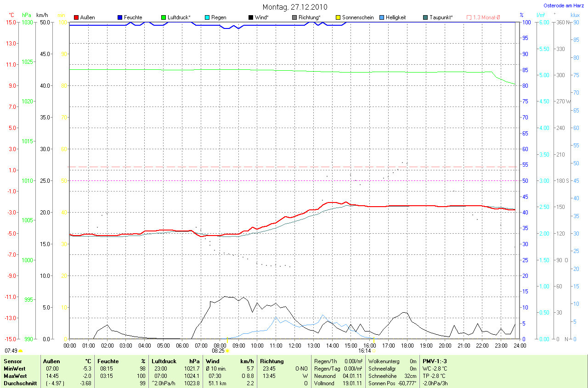Click the gray Richtung legend square
This screenshot has height=388, width=588.
point(294,17)
